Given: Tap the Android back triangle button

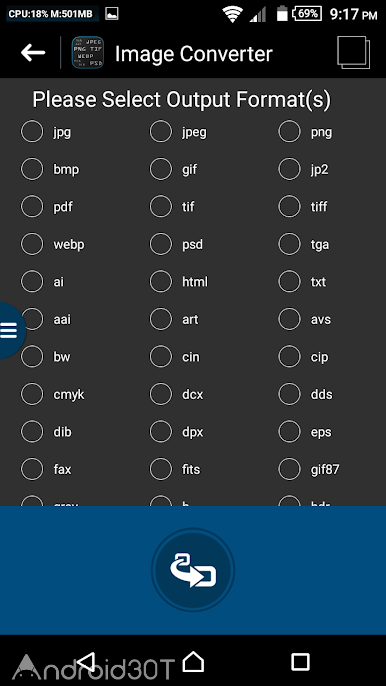Looking at the screenshot, I should tap(86, 661).
